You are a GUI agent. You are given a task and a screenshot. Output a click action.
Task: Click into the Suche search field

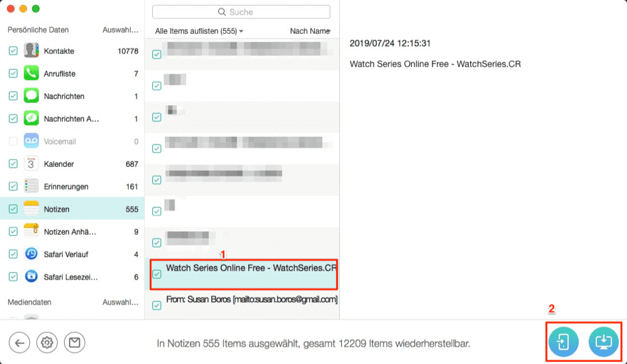coord(241,12)
